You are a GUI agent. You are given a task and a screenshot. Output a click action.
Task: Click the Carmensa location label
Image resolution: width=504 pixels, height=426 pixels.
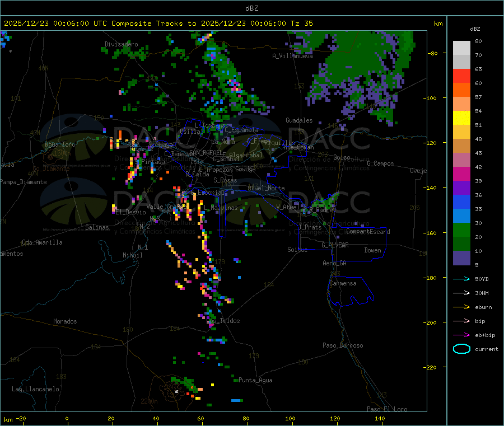(343, 283)
